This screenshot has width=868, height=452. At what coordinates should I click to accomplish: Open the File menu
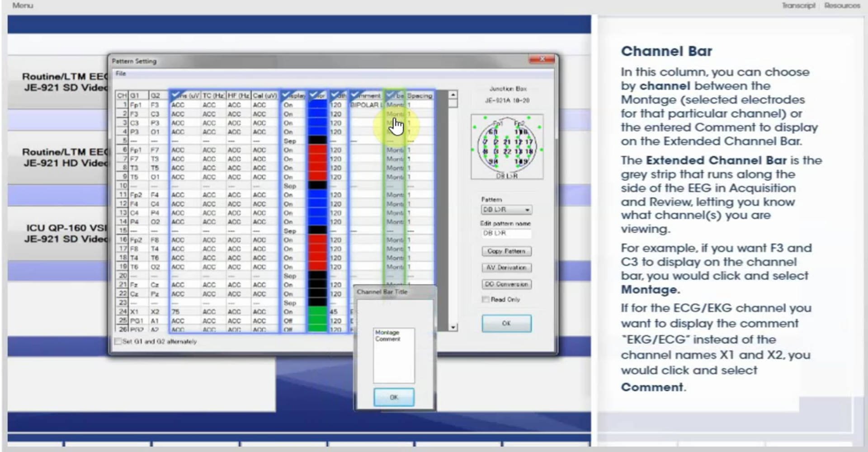click(x=121, y=73)
